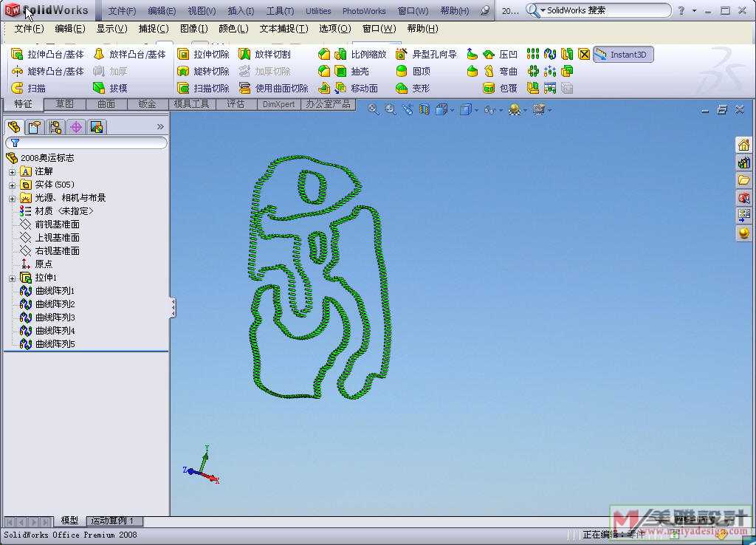
Task: Switch to the 钣金 sheet metal tab
Action: point(148,104)
